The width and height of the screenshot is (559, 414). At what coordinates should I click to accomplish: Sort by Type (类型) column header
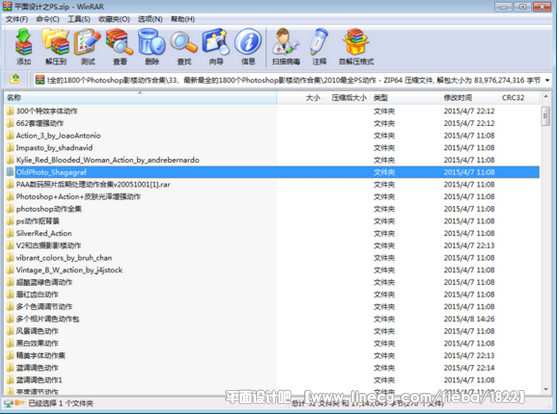pos(405,98)
